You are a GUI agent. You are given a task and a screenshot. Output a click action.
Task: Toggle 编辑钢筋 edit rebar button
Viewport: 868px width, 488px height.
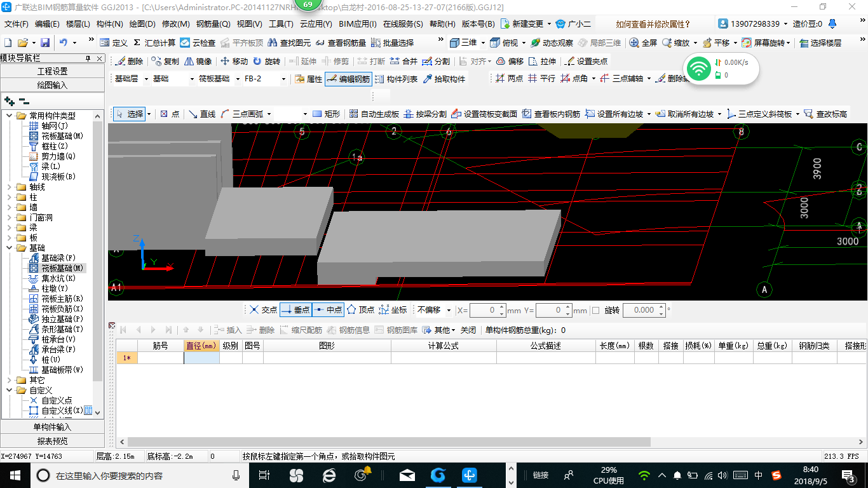(x=348, y=79)
